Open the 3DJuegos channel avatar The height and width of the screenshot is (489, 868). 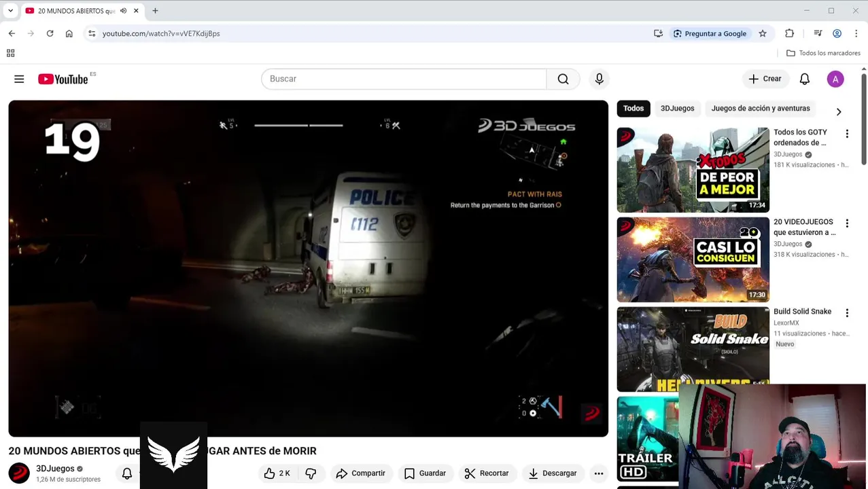19,473
